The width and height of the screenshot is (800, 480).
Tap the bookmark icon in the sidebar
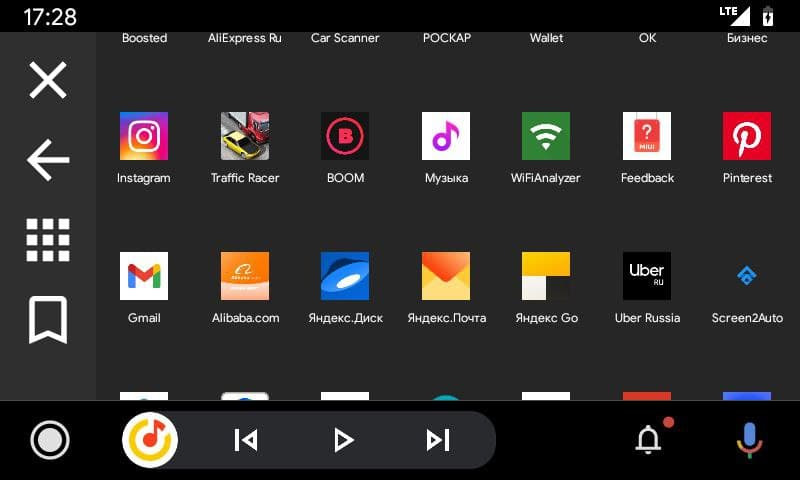(48, 320)
